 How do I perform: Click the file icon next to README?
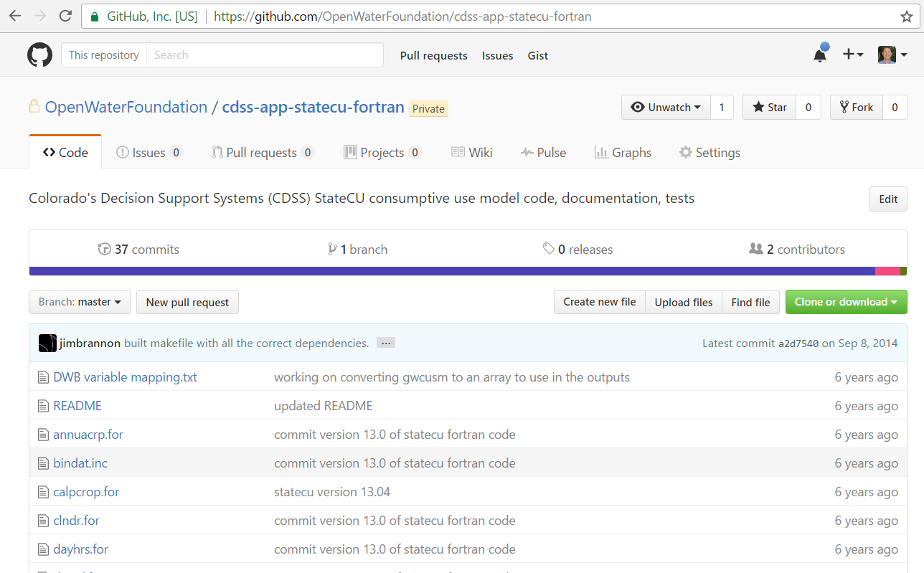43,405
